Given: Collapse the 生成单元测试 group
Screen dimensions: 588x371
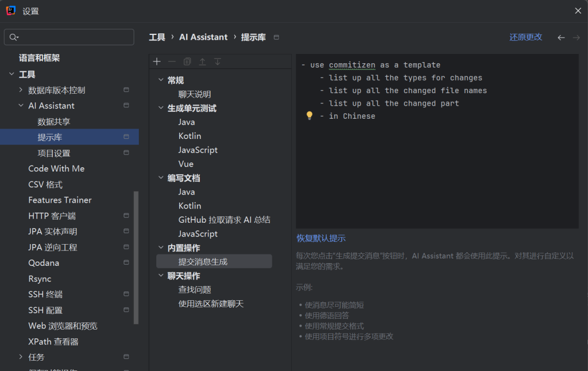Looking at the screenshot, I should tap(161, 108).
